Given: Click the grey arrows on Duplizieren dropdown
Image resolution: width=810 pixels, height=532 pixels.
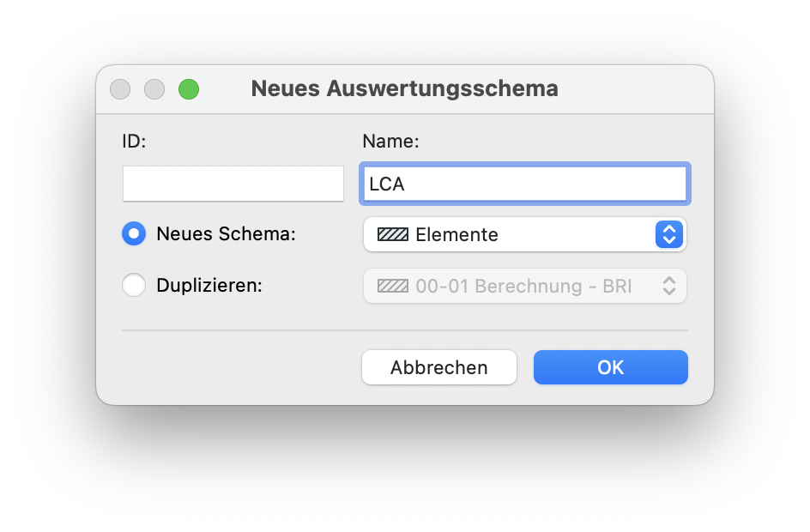Looking at the screenshot, I should [669, 286].
